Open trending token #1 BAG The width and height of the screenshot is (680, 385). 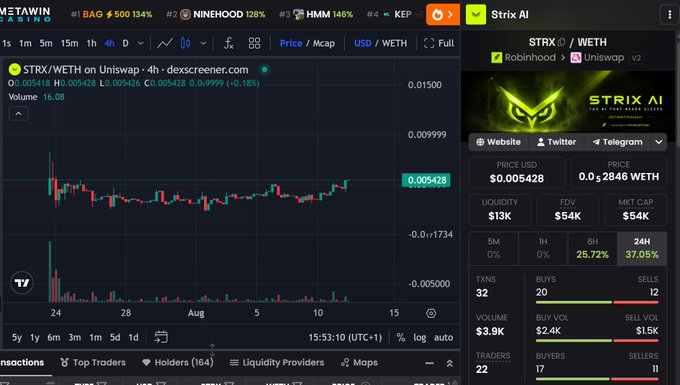[x=111, y=15]
